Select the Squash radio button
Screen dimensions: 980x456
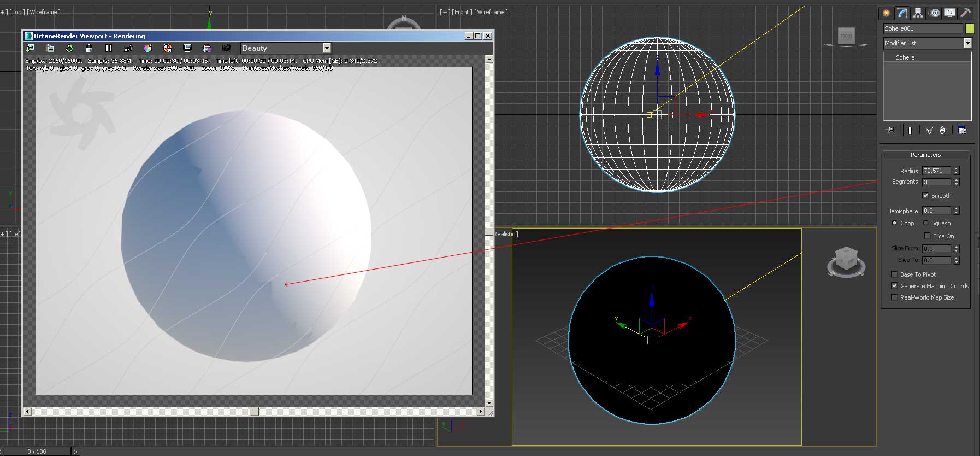[925, 223]
